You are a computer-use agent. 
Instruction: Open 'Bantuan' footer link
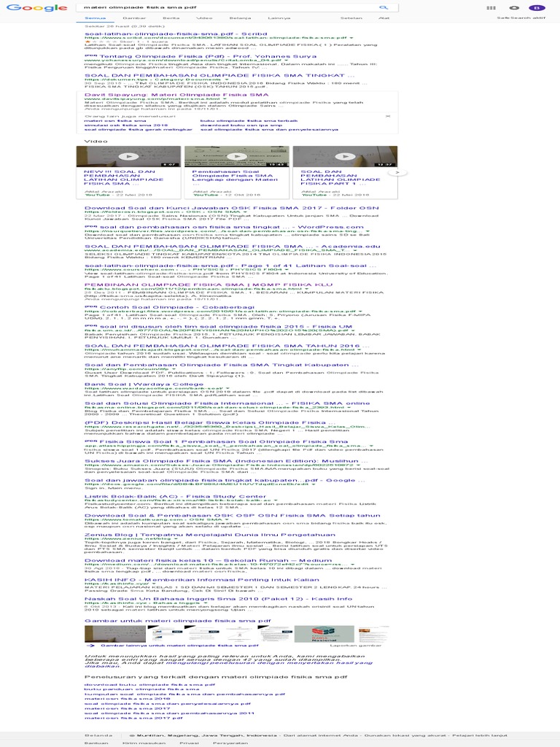pyautogui.click(x=96, y=743)
